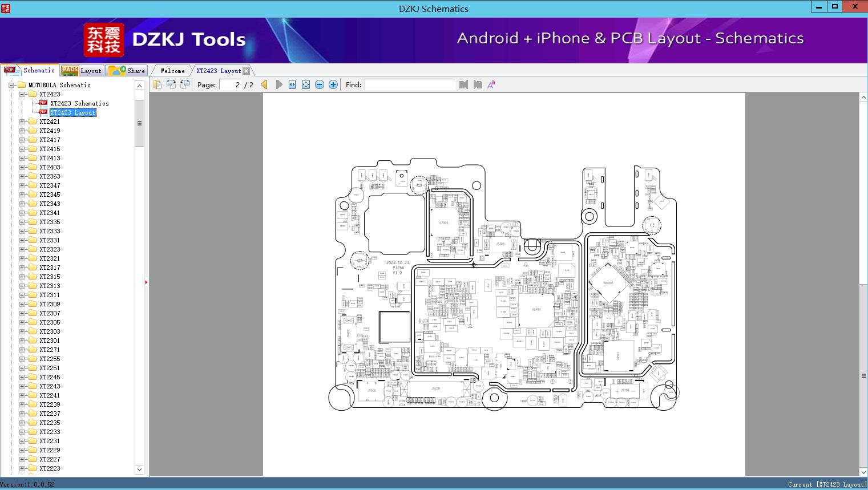This screenshot has width=868, height=490.
Task: Zoom out with minus icon
Action: pyautogui.click(x=320, y=84)
